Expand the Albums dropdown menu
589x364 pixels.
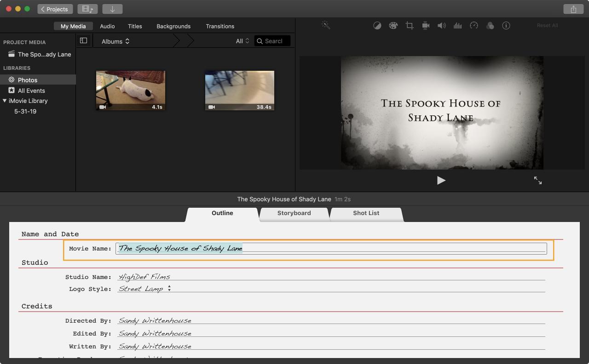(115, 41)
